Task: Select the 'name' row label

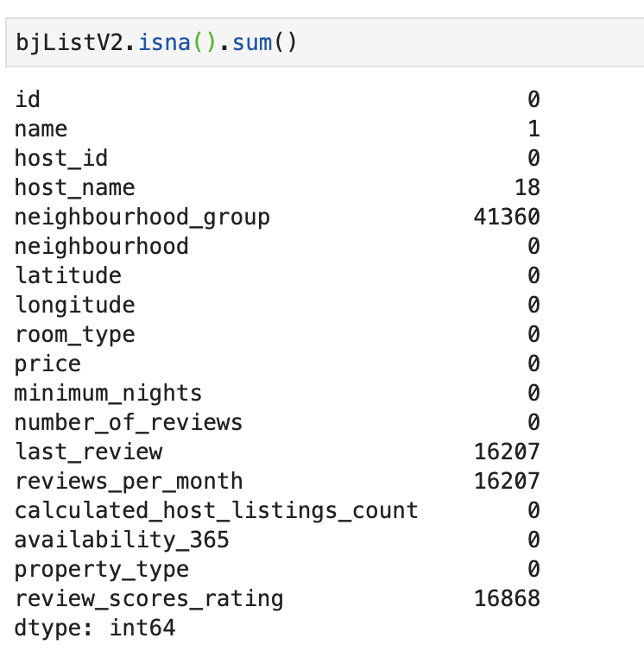Action: pyautogui.click(x=41, y=129)
